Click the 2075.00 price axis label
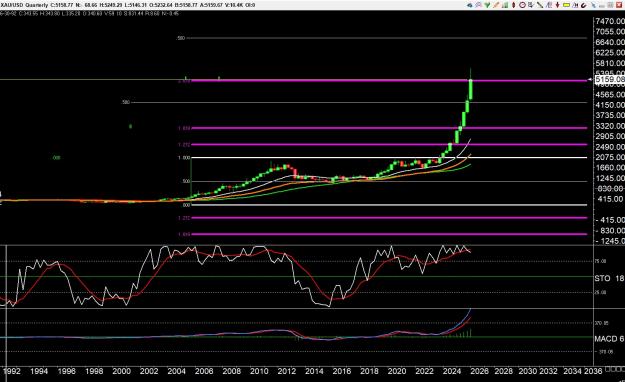625x382 pixels. [610, 157]
